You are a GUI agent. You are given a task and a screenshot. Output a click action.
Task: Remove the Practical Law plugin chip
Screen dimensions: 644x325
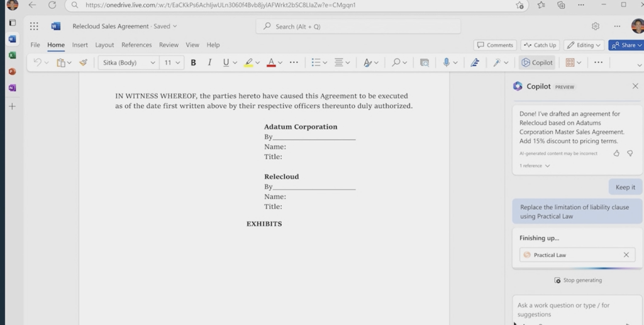pos(626,255)
